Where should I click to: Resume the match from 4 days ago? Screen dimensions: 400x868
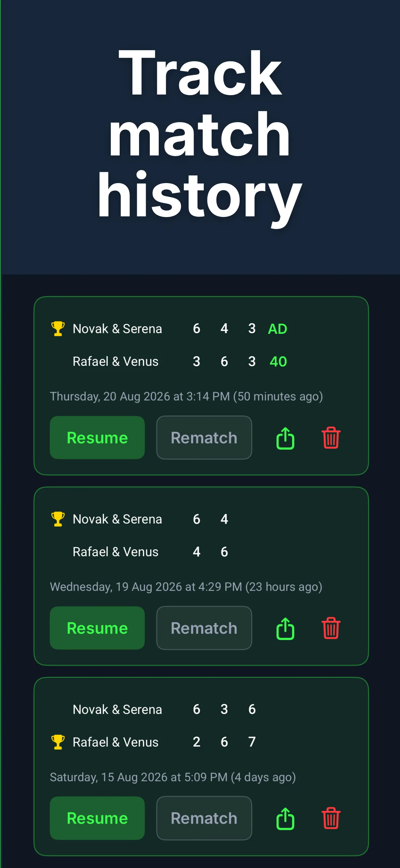(97, 818)
